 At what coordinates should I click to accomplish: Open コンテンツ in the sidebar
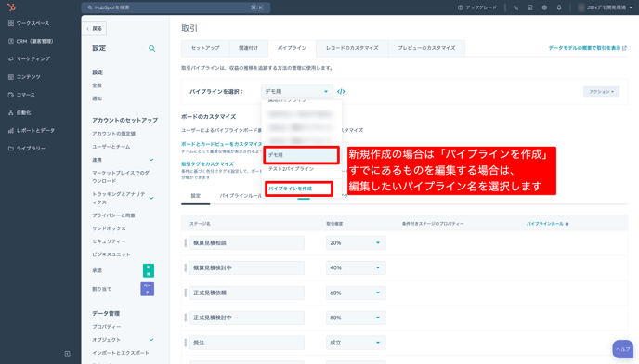tap(24, 77)
